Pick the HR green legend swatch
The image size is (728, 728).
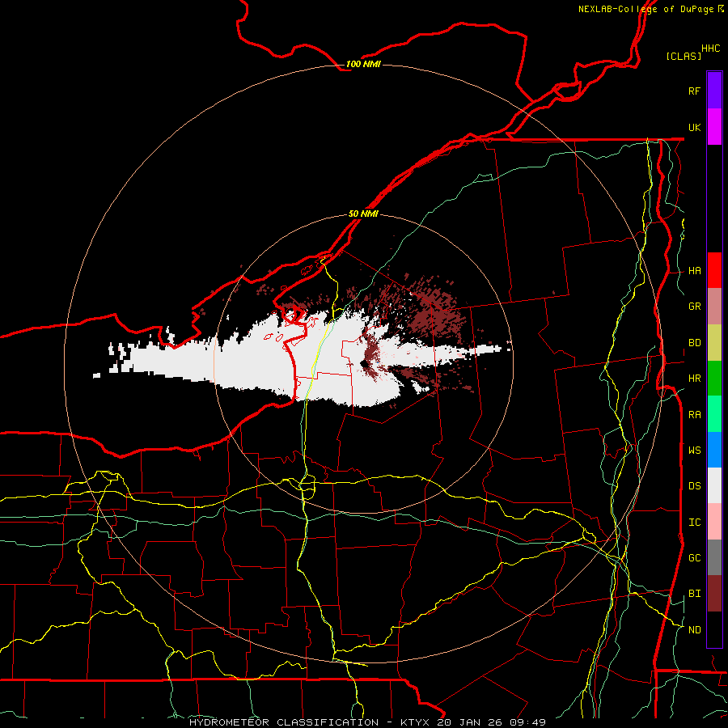(714, 379)
